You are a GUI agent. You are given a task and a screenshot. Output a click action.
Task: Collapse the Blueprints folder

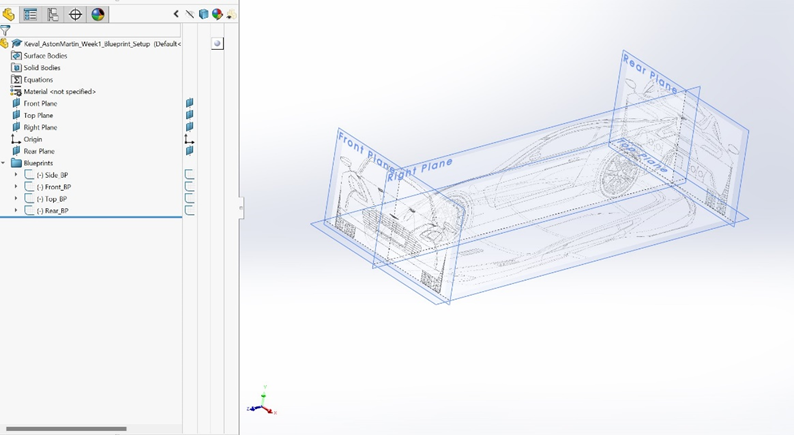point(4,163)
